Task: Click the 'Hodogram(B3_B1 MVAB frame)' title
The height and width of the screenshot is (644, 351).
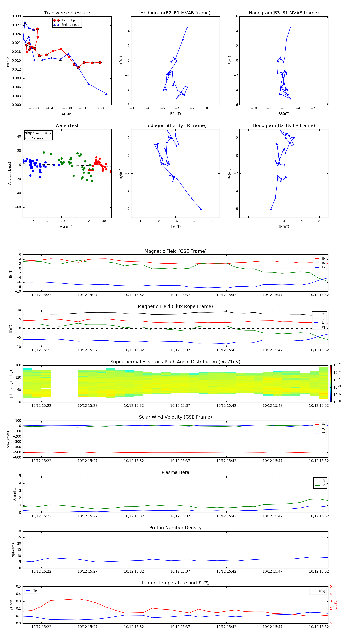Action: (x=284, y=13)
